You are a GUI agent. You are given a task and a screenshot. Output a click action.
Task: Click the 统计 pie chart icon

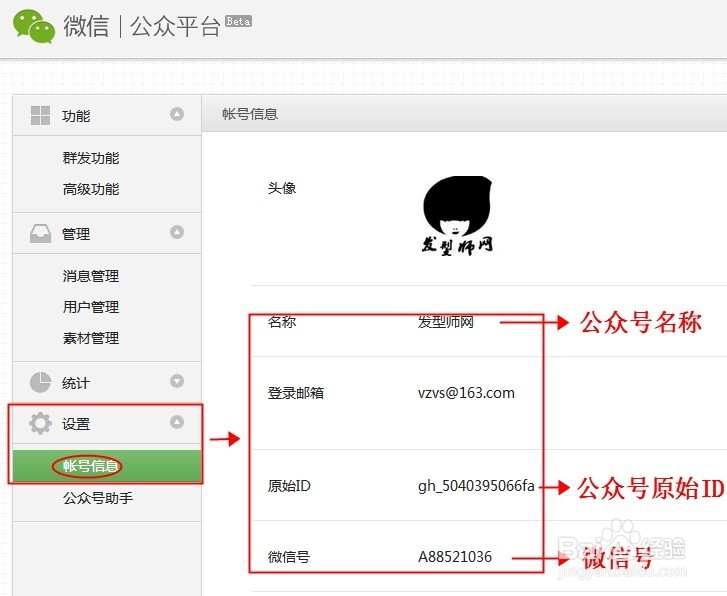40,382
